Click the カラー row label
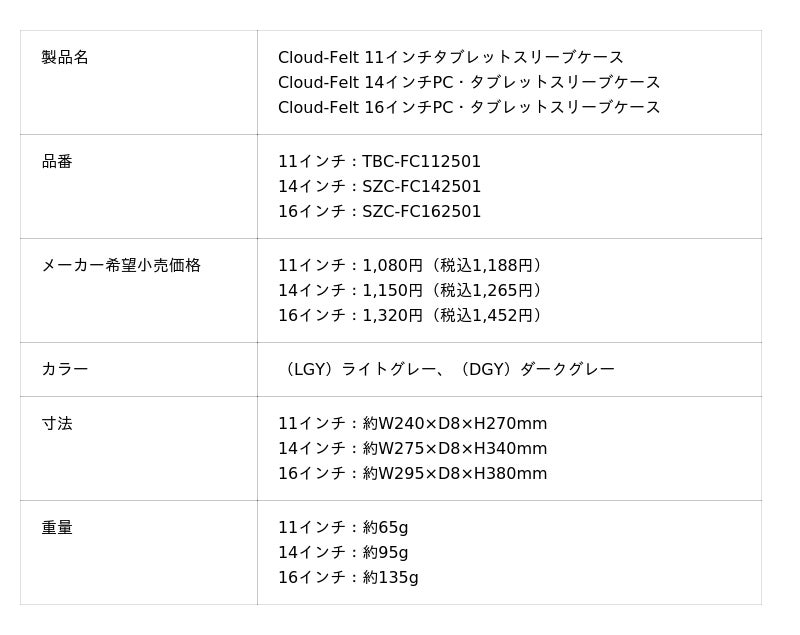The image size is (800, 635). click(x=65, y=370)
